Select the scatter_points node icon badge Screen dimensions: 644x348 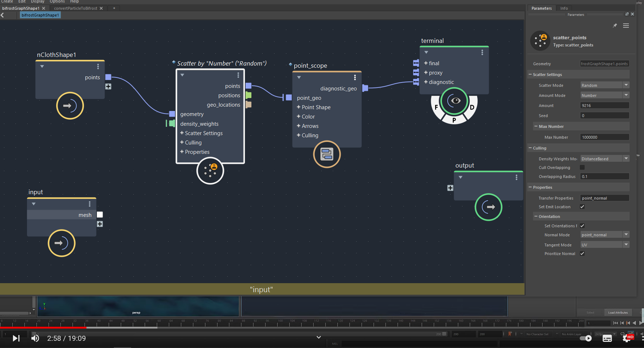point(540,41)
